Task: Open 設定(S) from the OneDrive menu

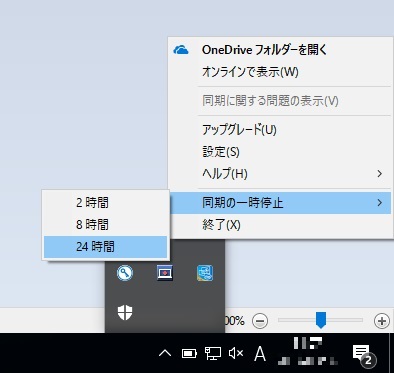Action: click(x=280, y=152)
